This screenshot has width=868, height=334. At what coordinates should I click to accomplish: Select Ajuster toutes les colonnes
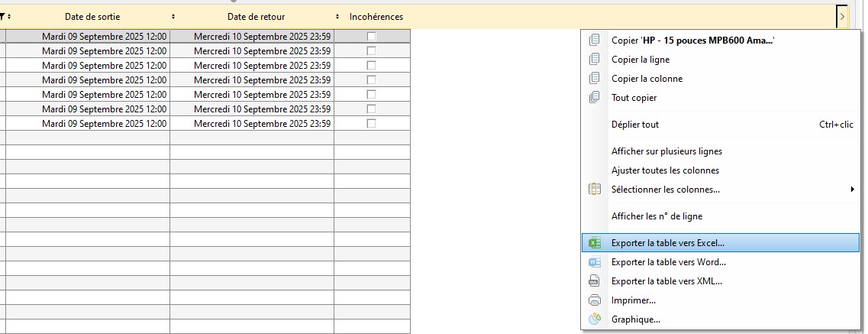(665, 170)
